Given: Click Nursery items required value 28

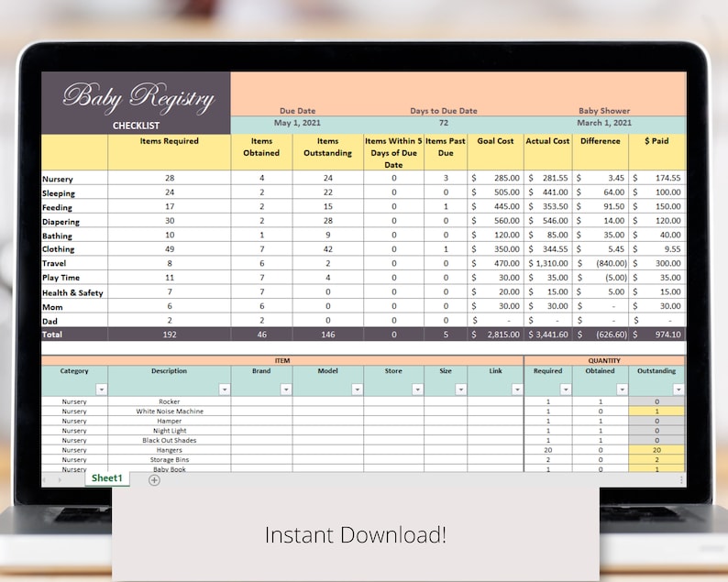Looking at the screenshot, I should pos(170,178).
